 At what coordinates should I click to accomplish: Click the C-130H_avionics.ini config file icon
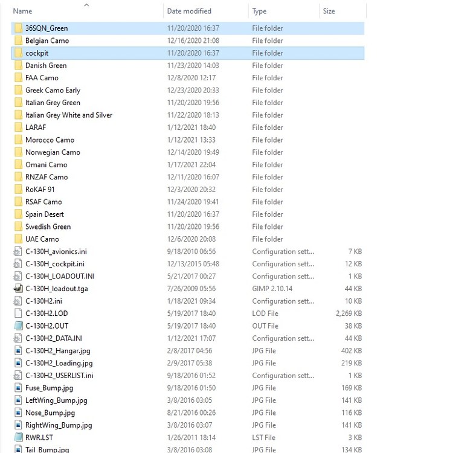click(18, 252)
